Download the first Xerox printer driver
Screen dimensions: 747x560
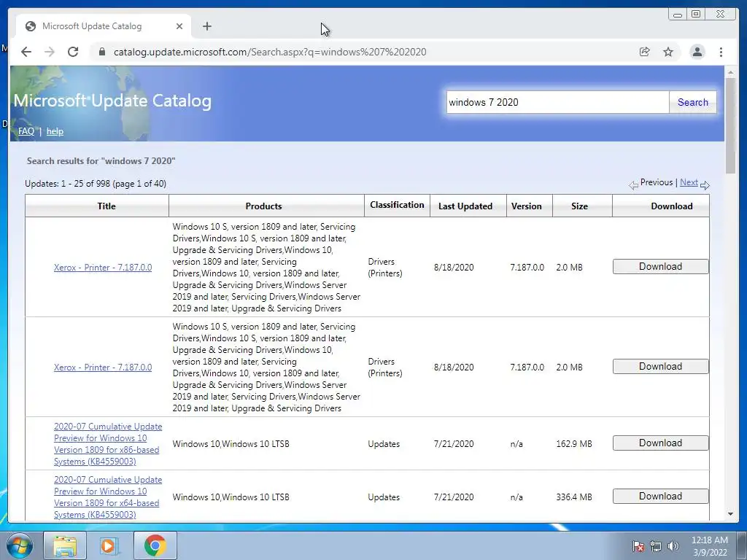(660, 267)
